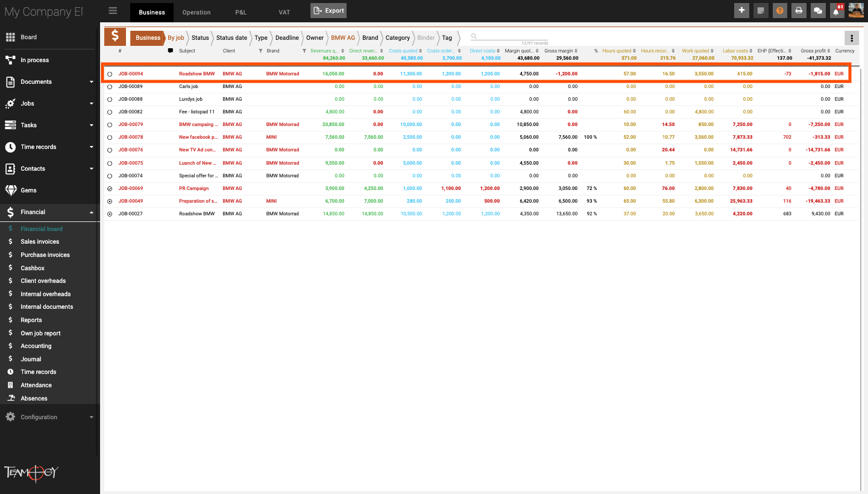Select Business tab in top bar
The image size is (868, 494).
152,12
